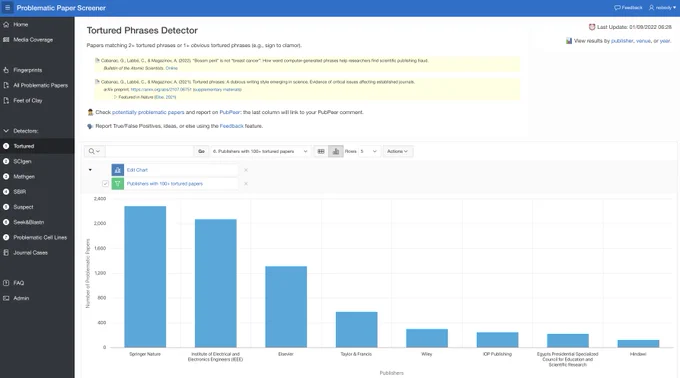Screen dimensions: 680x378
Task: Click the Feedback speech bubble icon
Action: [x=617, y=8]
